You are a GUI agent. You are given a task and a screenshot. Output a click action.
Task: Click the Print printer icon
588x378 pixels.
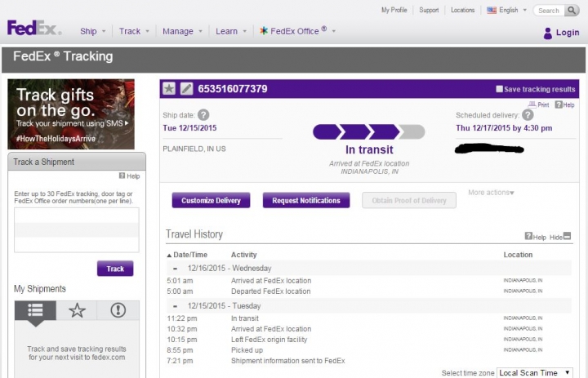[x=532, y=105]
